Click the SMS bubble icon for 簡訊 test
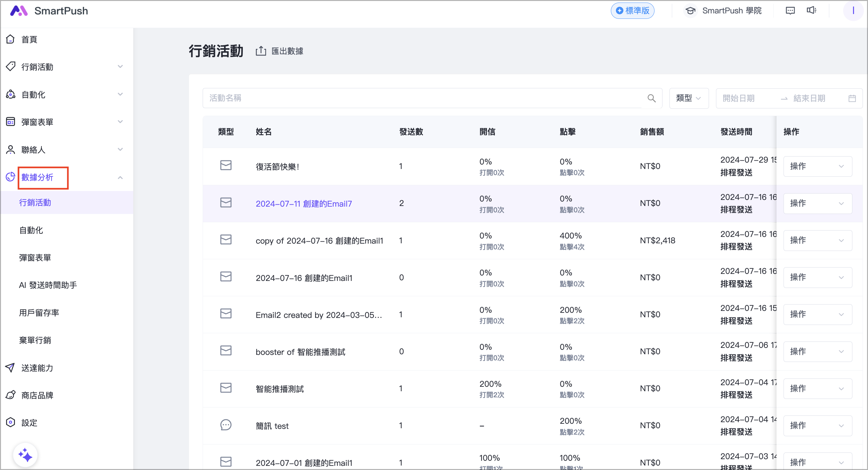Image resolution: width=868 pixels, height=470 pixels. [x=226, y=425]
